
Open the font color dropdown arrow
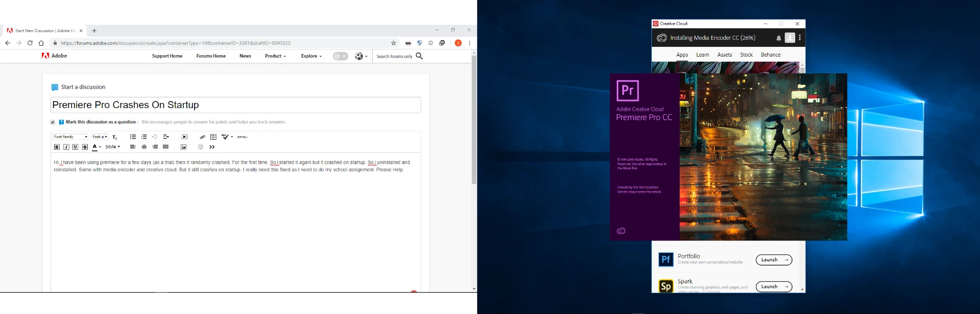[x=100, y=147]
